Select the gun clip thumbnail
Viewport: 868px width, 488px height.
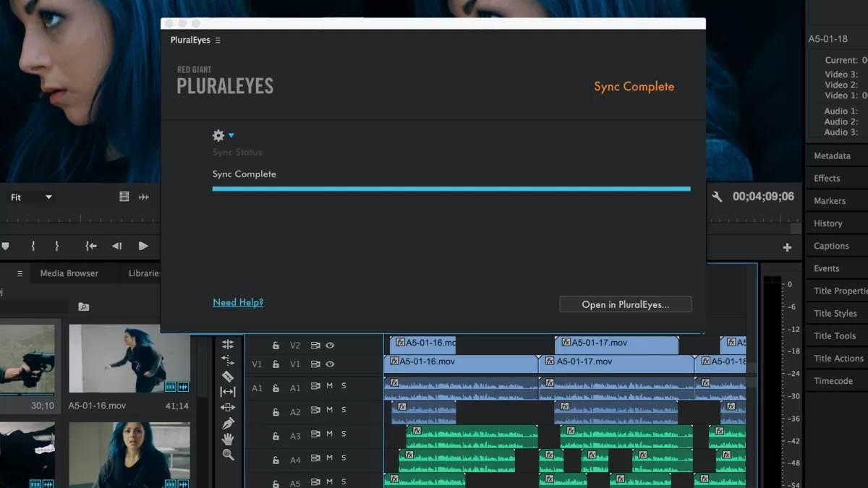27,359
